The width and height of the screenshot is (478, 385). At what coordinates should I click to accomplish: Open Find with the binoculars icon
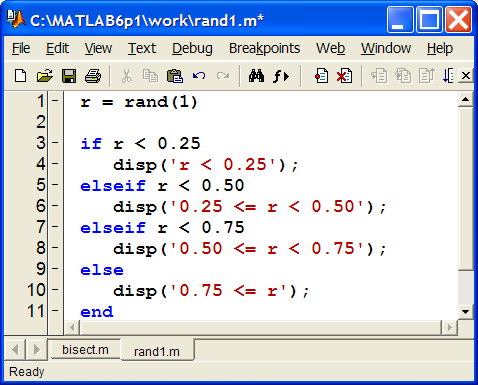click(256, 76)
